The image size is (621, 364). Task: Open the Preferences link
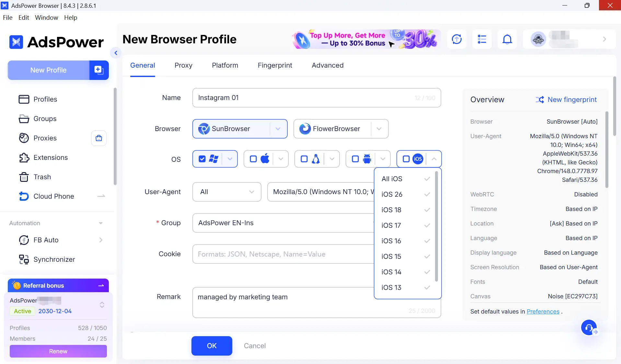543,312
